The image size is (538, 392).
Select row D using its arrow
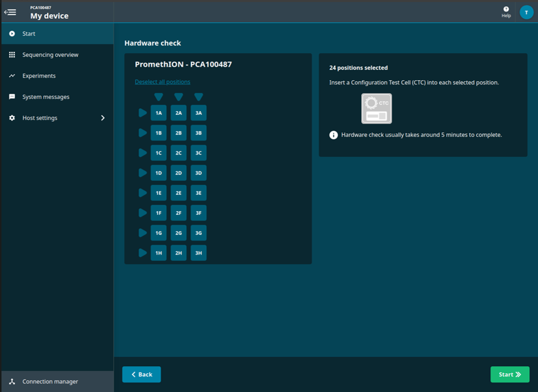(142, 173)
